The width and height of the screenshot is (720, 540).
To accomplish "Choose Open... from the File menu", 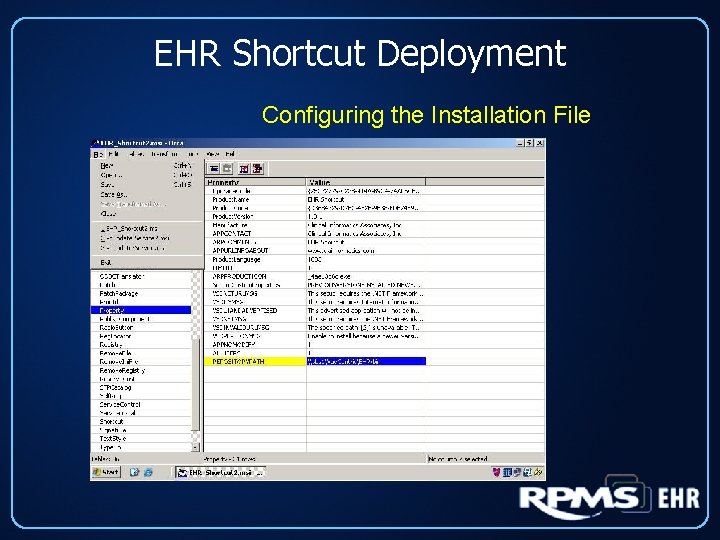I will tap(147, 175).
